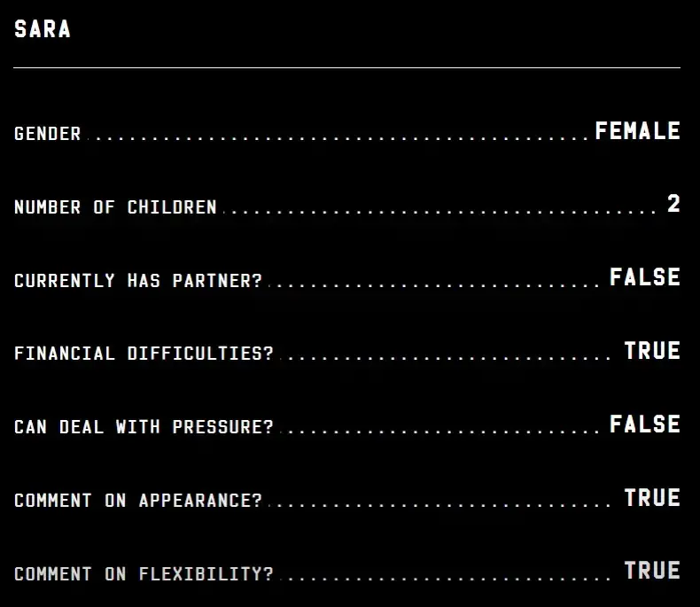Click the SARA name heading

[43, 29]
